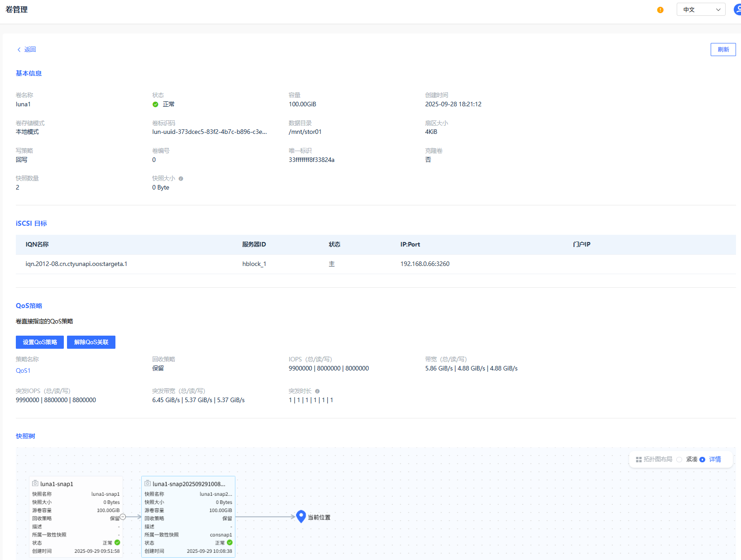
Task: Click the back chevron next to 返回
Action: click(19, 50)
